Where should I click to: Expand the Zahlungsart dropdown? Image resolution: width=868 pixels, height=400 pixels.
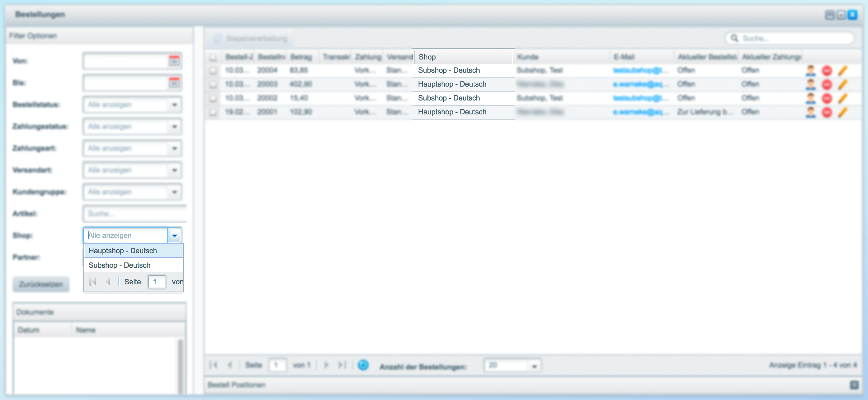click(175, 148)
